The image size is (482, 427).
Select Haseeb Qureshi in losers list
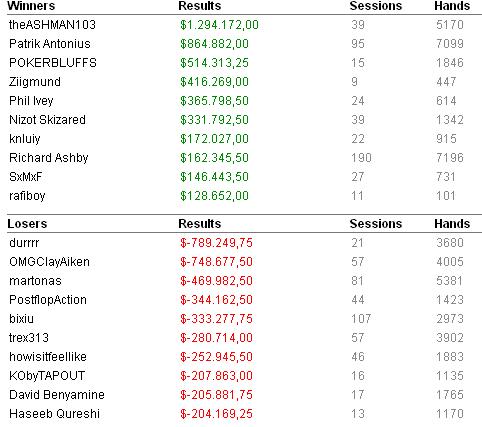(x=54, y=414)
